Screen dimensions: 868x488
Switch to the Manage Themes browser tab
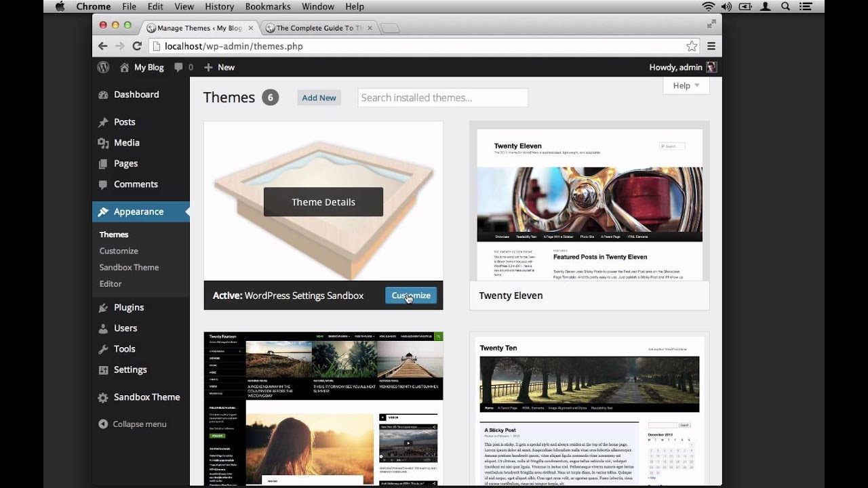coord(199,28)
